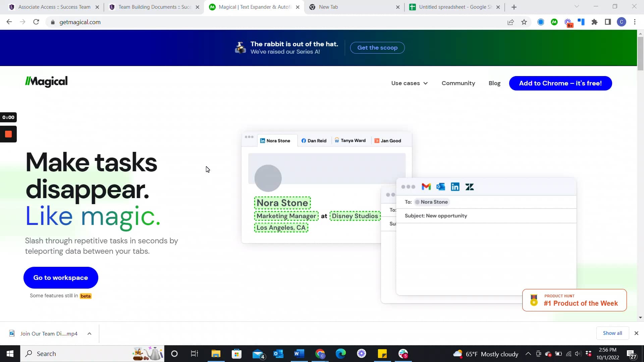Click the Add to Chrome button
This screenshot has height=362, width=644.
tap(560, 83)
